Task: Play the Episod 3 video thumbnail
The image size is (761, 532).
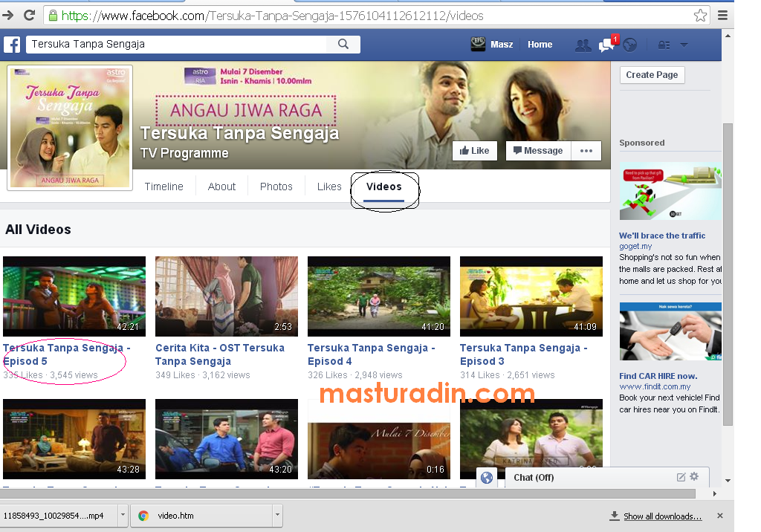Action: [531, 296]
